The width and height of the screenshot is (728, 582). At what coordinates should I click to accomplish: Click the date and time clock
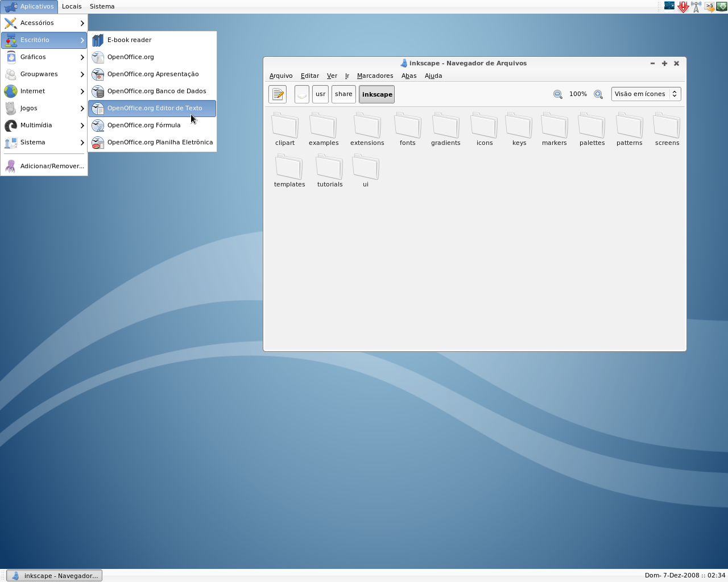click(x=685, y=575)
